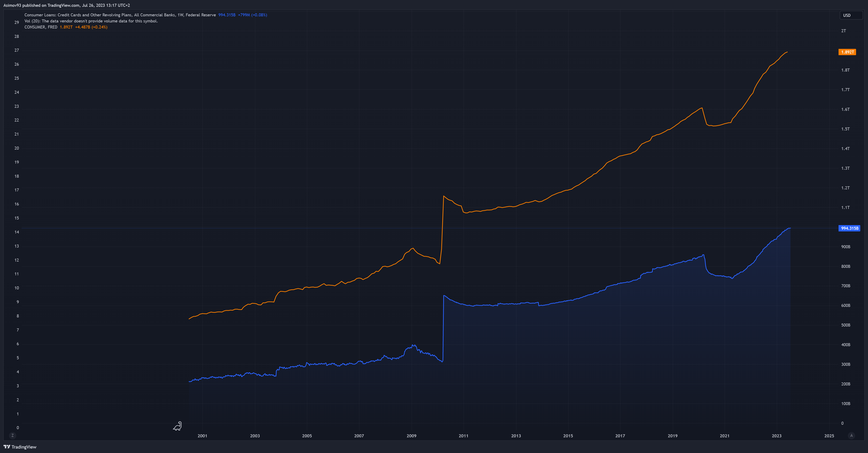Click the dinosaur icon on the chart

[178, 426]
